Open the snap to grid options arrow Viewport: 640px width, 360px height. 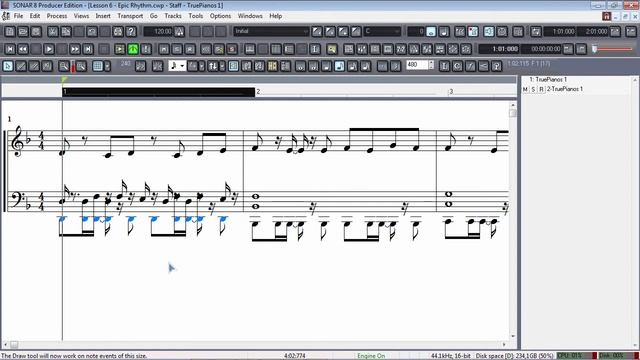click(107, 66)
